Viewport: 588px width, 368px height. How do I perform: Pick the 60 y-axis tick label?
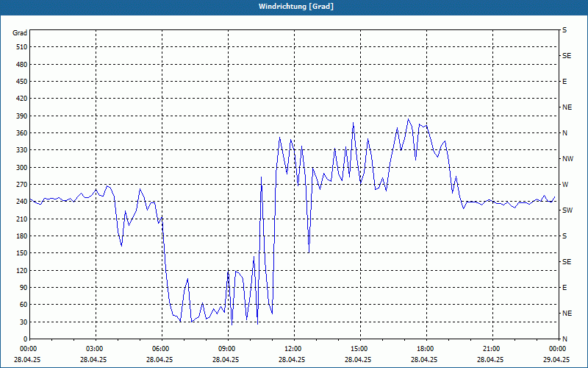pyautogui.click(x=24, y=305)
